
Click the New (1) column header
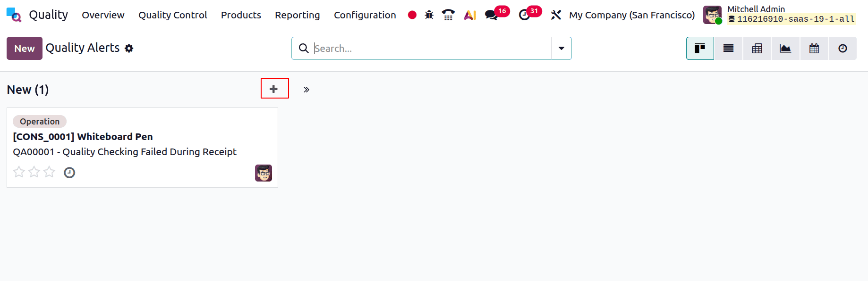tap(28, 90)
